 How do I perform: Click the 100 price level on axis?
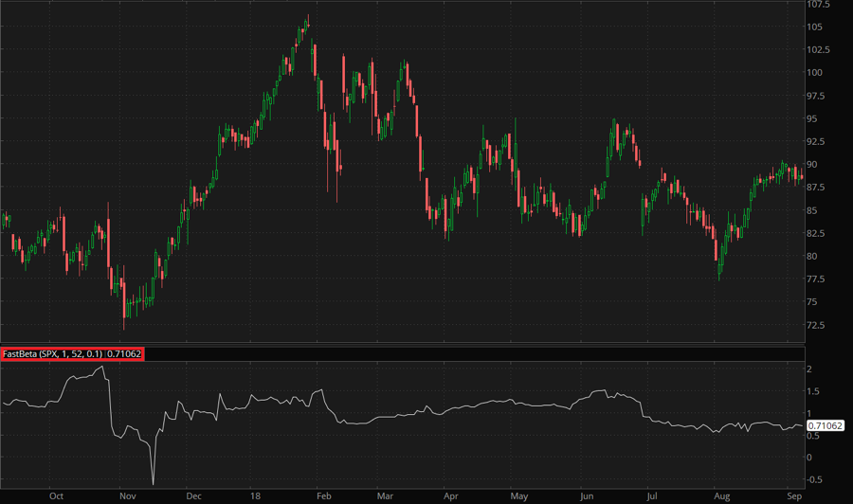click(x=816, y=73)
